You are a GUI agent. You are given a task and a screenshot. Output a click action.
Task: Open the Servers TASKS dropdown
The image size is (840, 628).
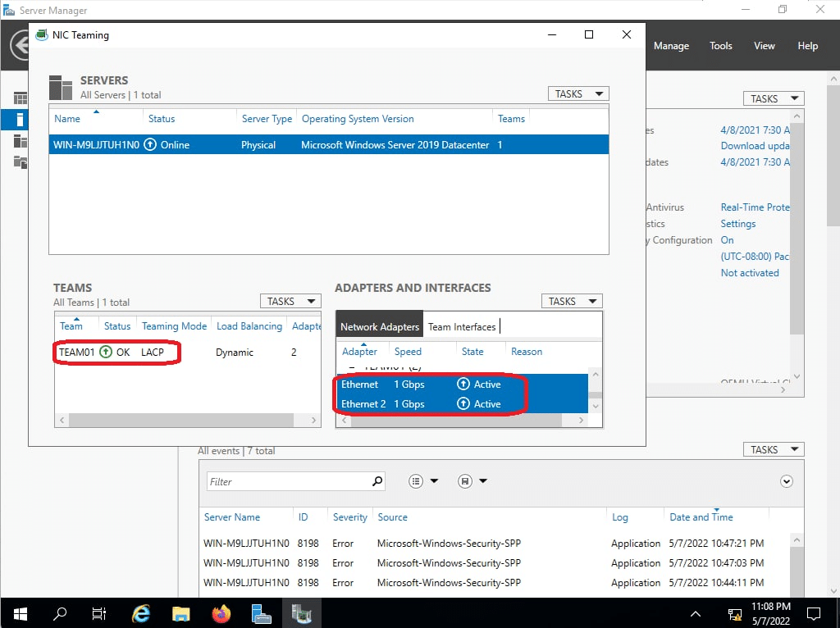[578, 93]
